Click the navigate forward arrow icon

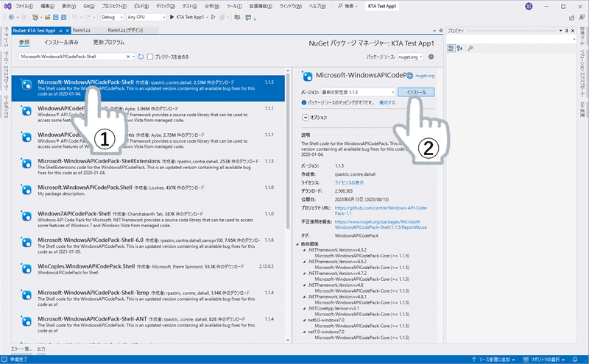(24, 17)
